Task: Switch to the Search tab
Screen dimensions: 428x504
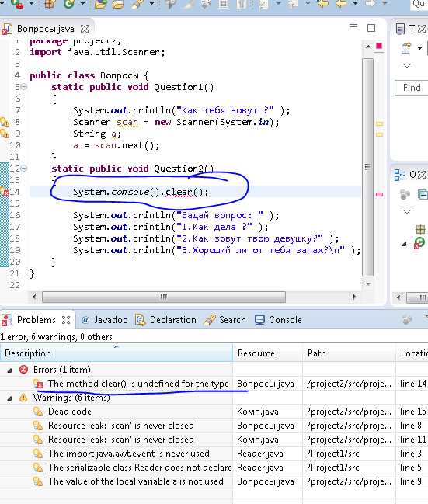Action: [x=225, y=320]
